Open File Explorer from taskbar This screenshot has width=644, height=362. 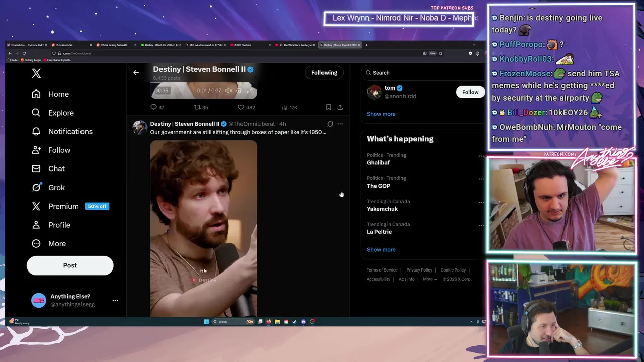tap(277, 322)
